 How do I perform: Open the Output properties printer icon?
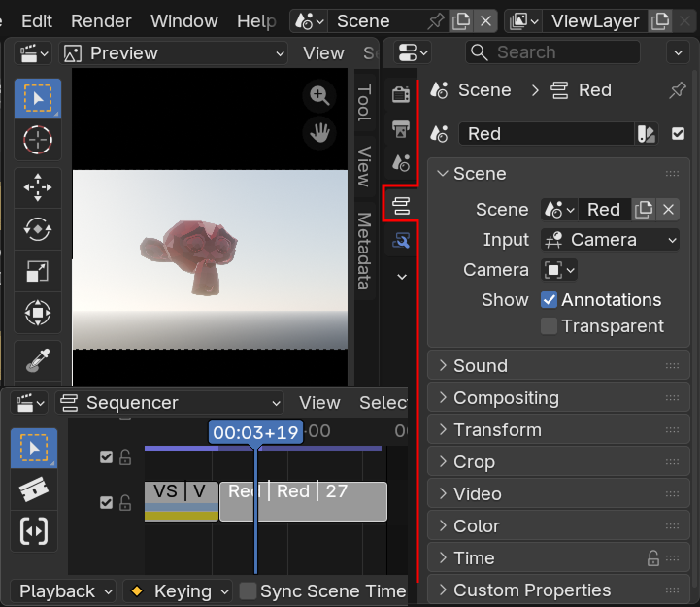click(x=401, y=129)
